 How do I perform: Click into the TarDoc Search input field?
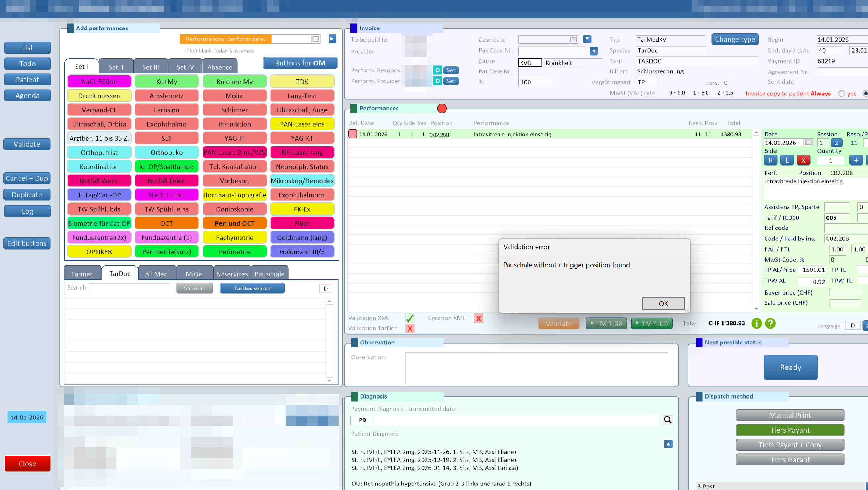pos(130,288)
